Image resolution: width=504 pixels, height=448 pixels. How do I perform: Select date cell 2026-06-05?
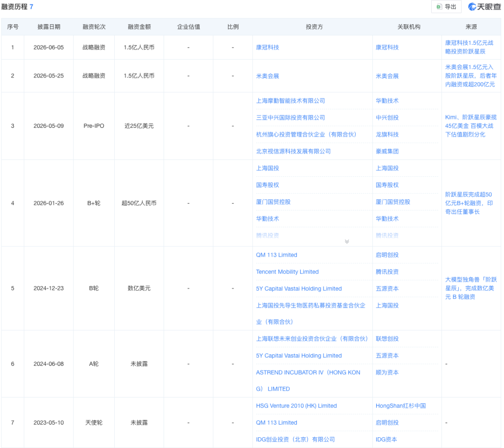[x=49, y=47]
